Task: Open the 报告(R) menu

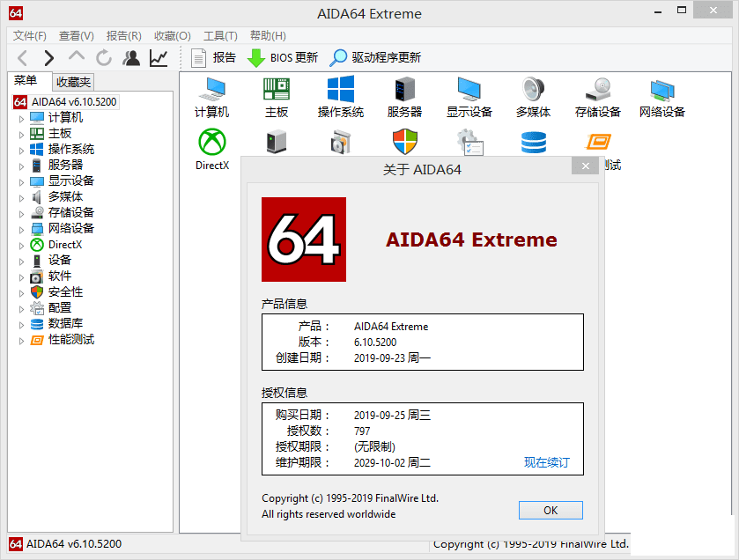Action: pos(123,36)
